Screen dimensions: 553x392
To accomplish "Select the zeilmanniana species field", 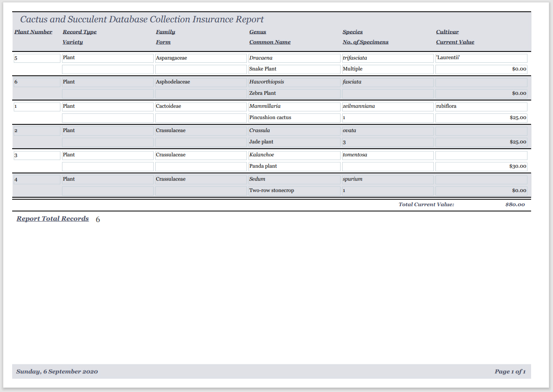I will [388, 107].
